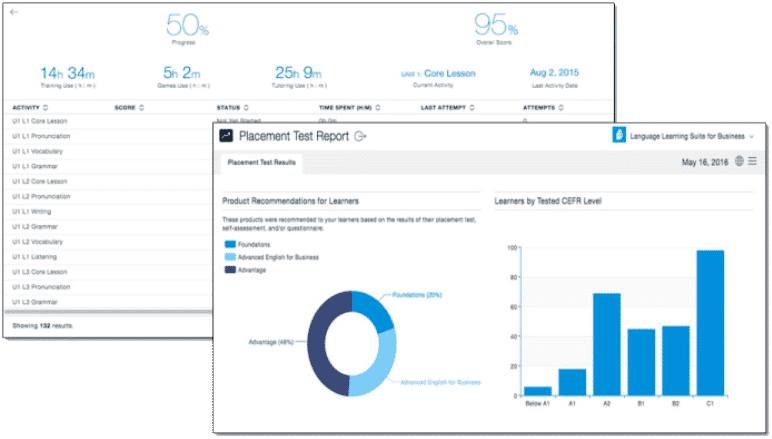Click the Placement Test Report chart icon
The image size is (772, 439).
(x=227, y=136)
